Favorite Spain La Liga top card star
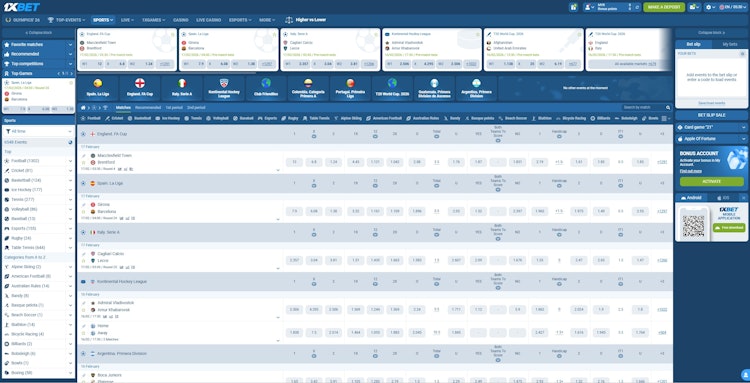 (274, 34)
